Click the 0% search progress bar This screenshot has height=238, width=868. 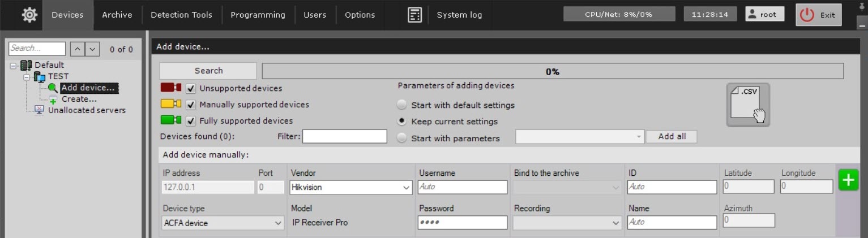pyautogui.click(x=552, y=71)
